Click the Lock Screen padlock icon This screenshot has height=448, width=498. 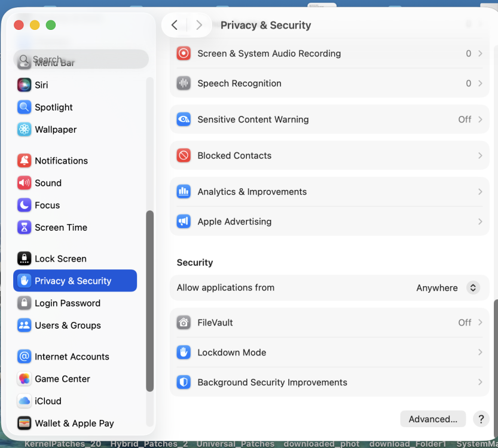(24, 259)
